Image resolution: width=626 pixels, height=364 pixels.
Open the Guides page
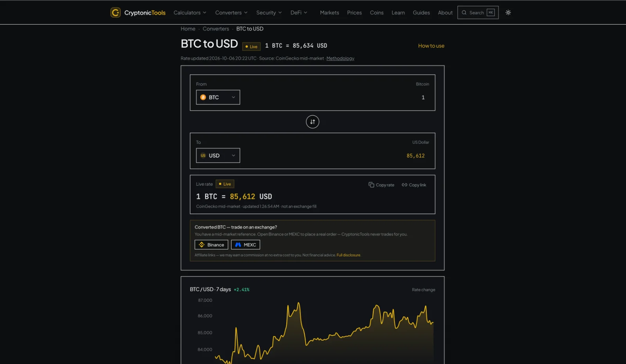421,13
